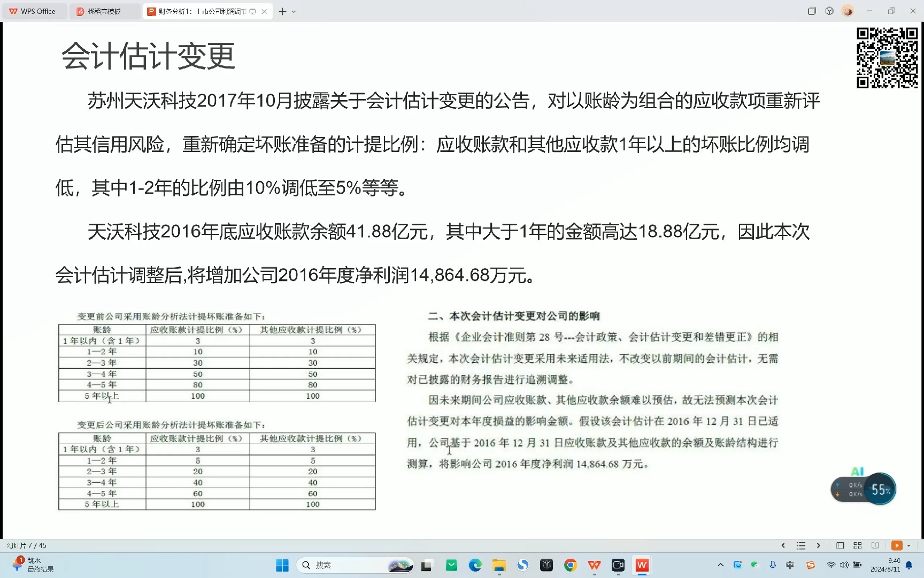The width and height of the screenshot is (924, 578).
Task: Switch to the 找稻壳模板 tab
Action: click(x=105, y=11)
